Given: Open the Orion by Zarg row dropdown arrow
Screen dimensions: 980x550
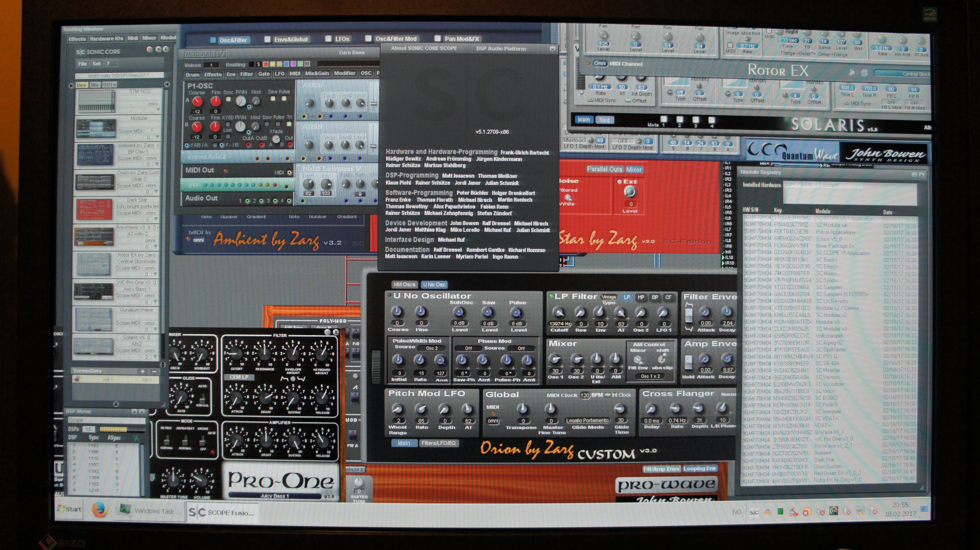Looking at the screenshot, I should click(x=156, y=192).
